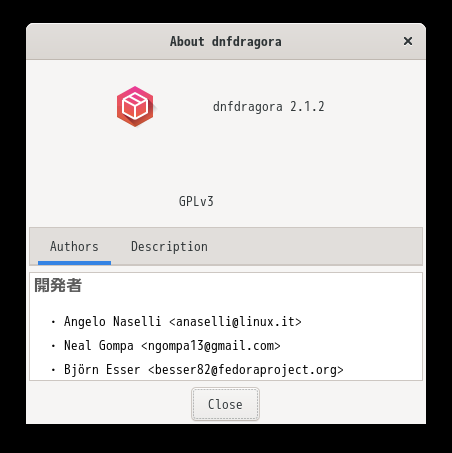Select the Björn Esser author entry
Screen dimensions: 452x453
pyautogui.click(x=204, y=370)
